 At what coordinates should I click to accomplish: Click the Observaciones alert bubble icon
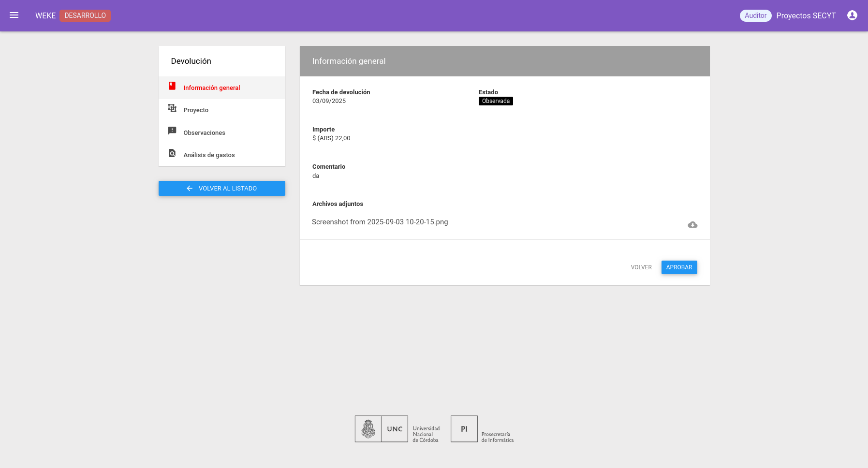click(172, 131)
